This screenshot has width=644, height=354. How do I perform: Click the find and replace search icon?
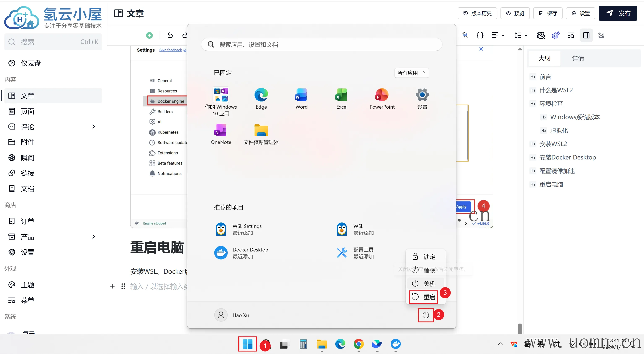click(x=571, y=35)
